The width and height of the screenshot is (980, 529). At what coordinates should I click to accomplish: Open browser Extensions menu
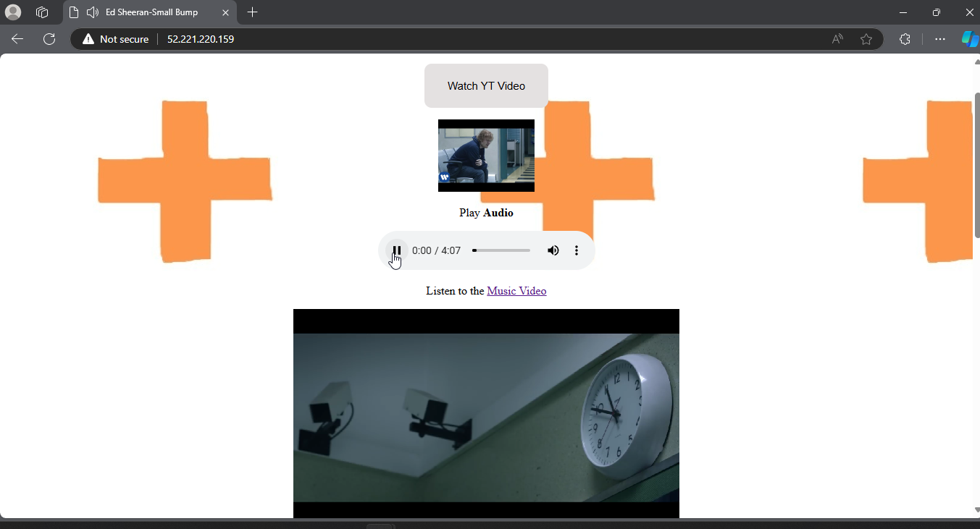pos(905,39)
